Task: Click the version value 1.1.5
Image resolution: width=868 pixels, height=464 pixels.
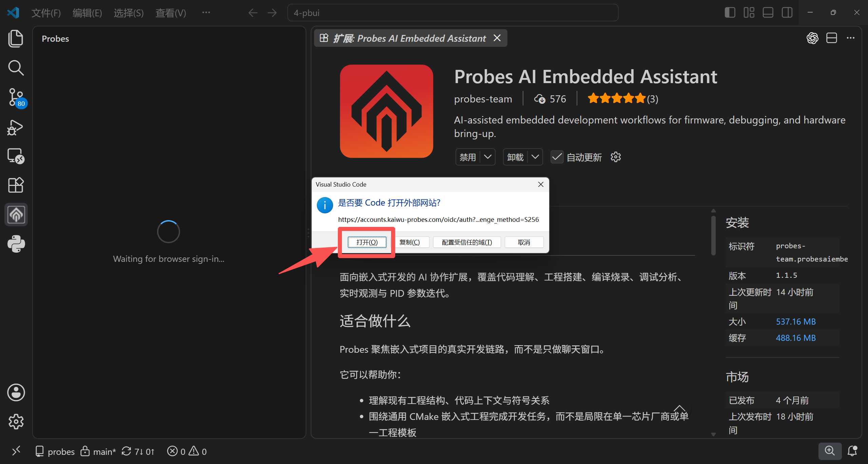Action: [787, 275]
